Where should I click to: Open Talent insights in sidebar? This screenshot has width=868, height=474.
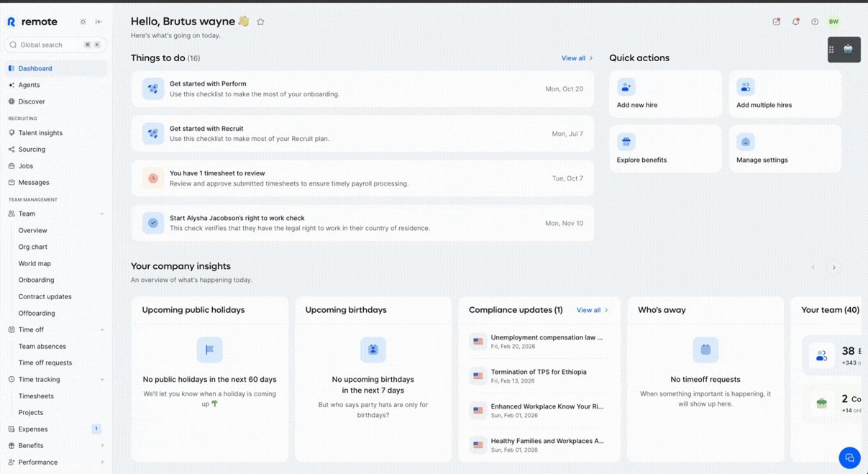tap(55, 133)
